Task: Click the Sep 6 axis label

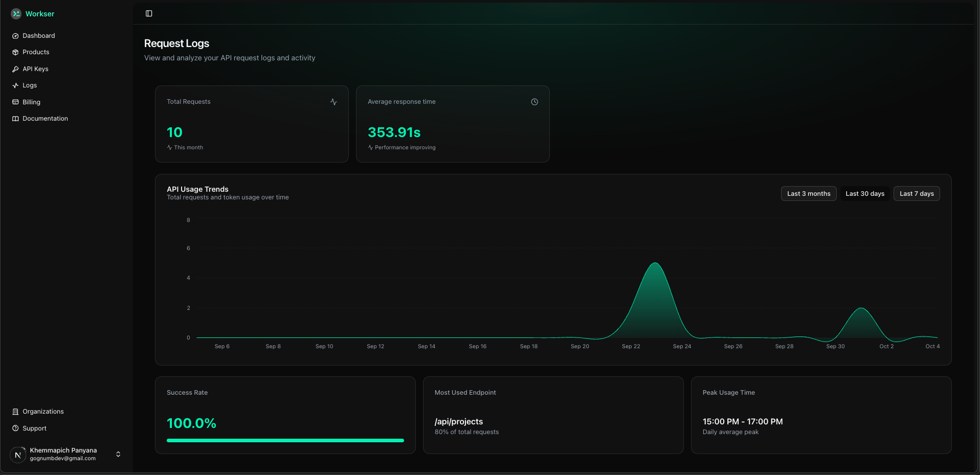Action: click(x=222, y=347)
